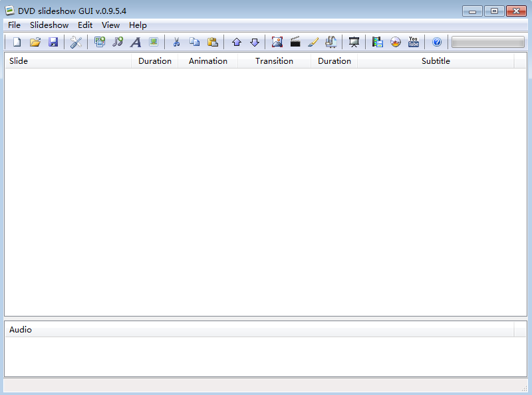Move slide down with the down arrow
Viewport: 532px width, 395px height.
point(255,42)
